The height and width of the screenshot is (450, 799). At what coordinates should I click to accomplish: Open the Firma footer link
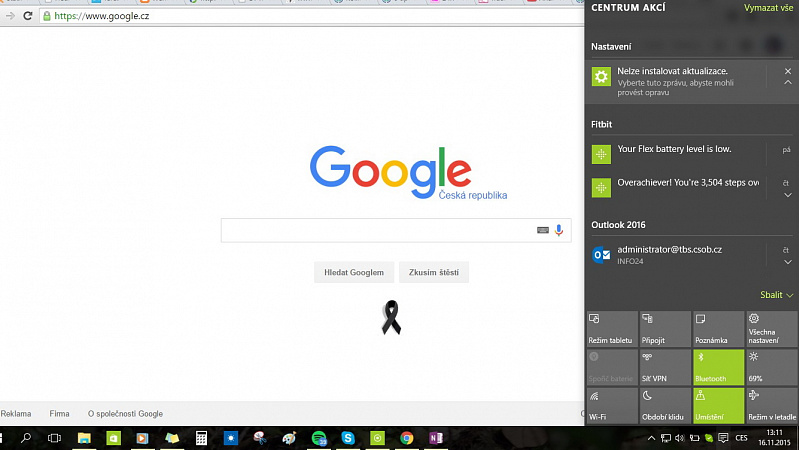click(x=59, y=414)
